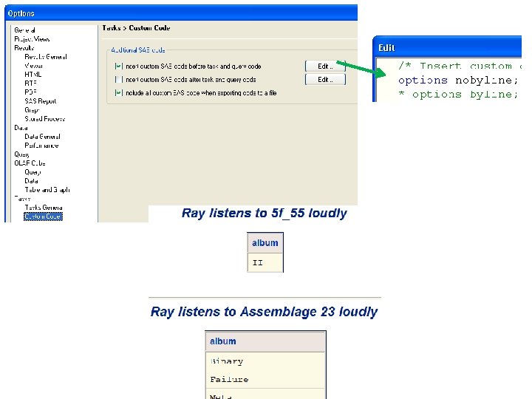Click the Edit window title bar
Screen dimensions: 532x399
click(x=447, y=47)
